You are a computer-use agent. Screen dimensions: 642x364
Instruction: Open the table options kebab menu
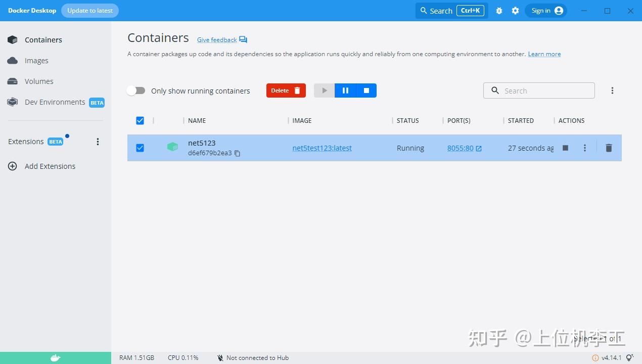click(612, 90)
